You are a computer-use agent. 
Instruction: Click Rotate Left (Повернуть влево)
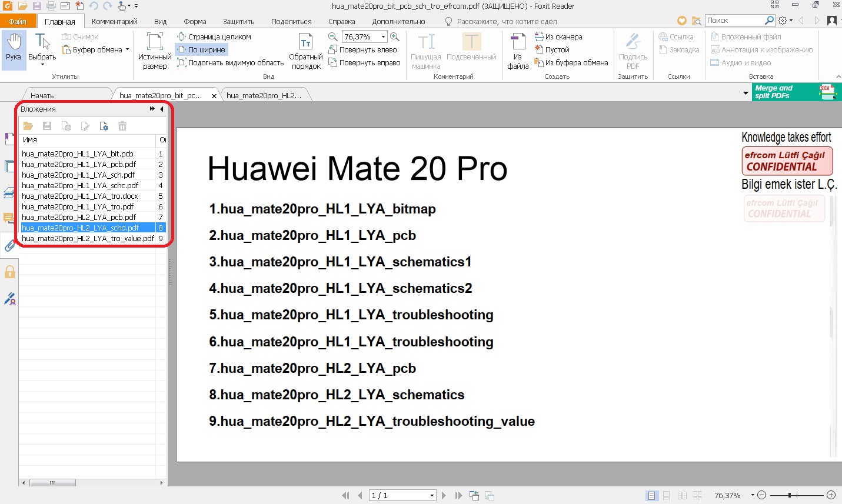[x=362, y=50]
